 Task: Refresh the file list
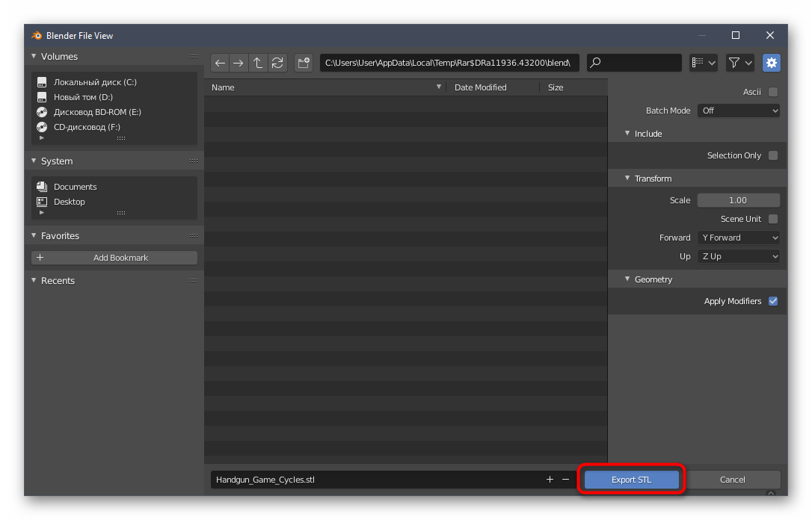[x=277, y=64]
